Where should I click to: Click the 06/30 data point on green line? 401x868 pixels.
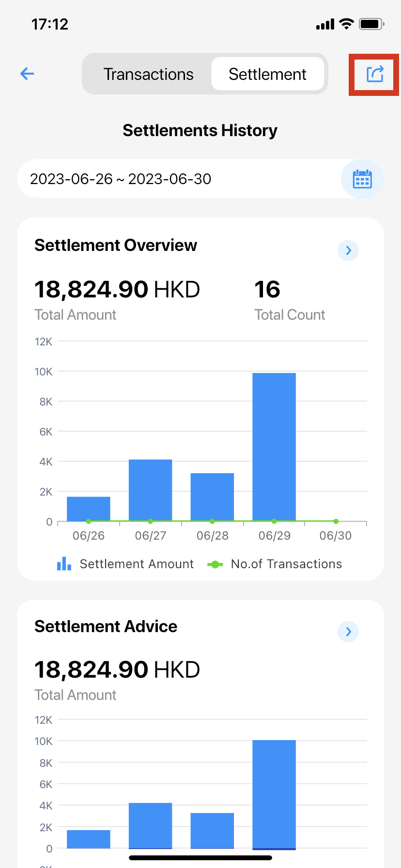(x=336, y=522)
